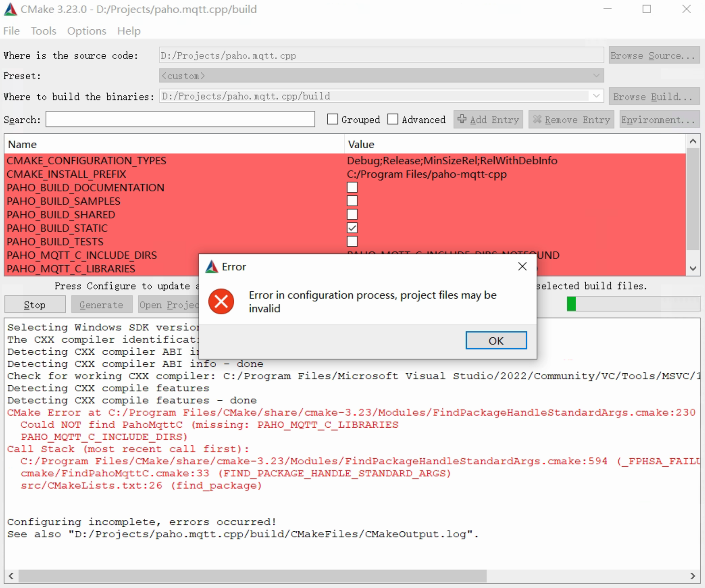Click OK in the Error dialog

point(496,341)
